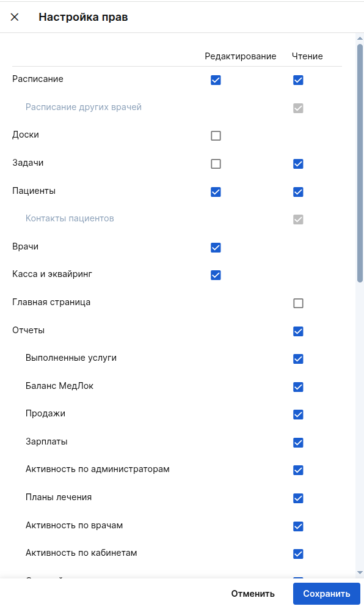
Task: Click the Отменить button
Action: tap(253, 593)
